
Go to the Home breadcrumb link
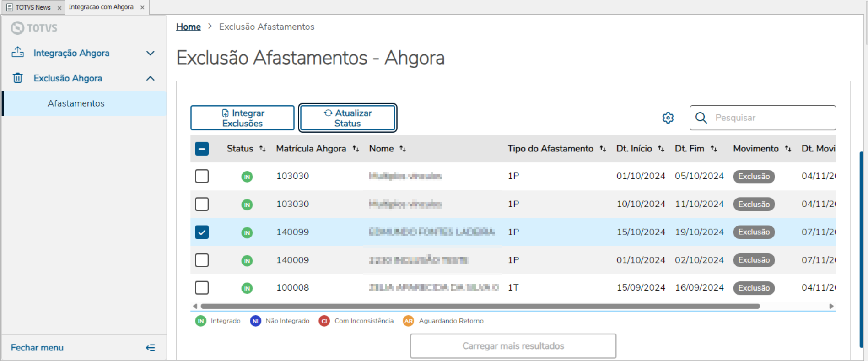(x=189, y=27)
